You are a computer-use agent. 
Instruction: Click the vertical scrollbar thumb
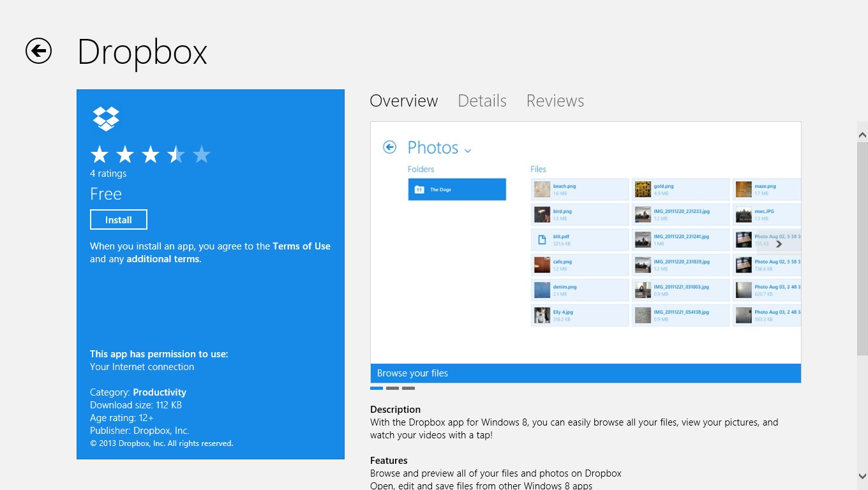862,249
